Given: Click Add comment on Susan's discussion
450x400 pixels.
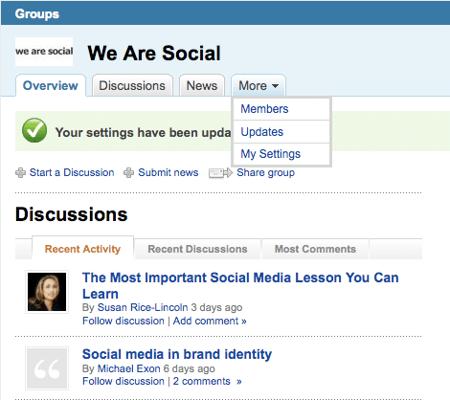Looking at the screenshot, I should (x=209, y=321).
